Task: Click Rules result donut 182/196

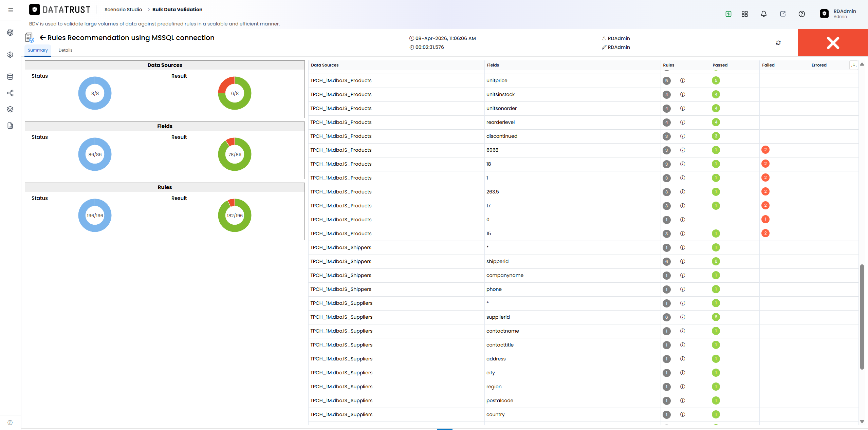Action: tap(235, 216)
